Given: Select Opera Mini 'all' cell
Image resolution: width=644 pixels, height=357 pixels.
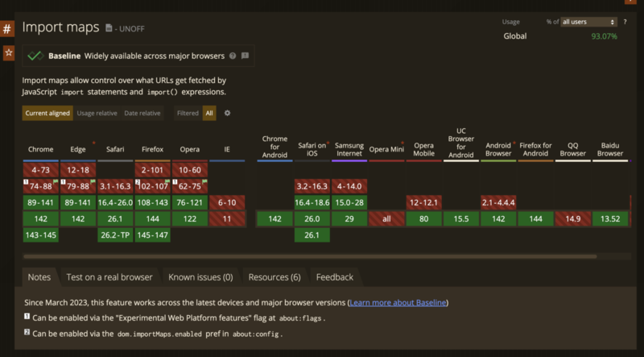Looking at the screenshot, I should coord(386,219).
